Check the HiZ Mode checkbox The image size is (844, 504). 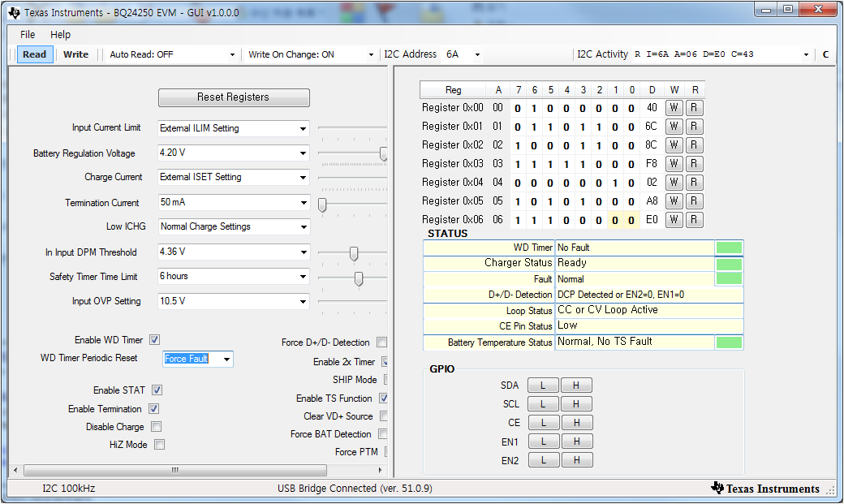coord(159,444)
